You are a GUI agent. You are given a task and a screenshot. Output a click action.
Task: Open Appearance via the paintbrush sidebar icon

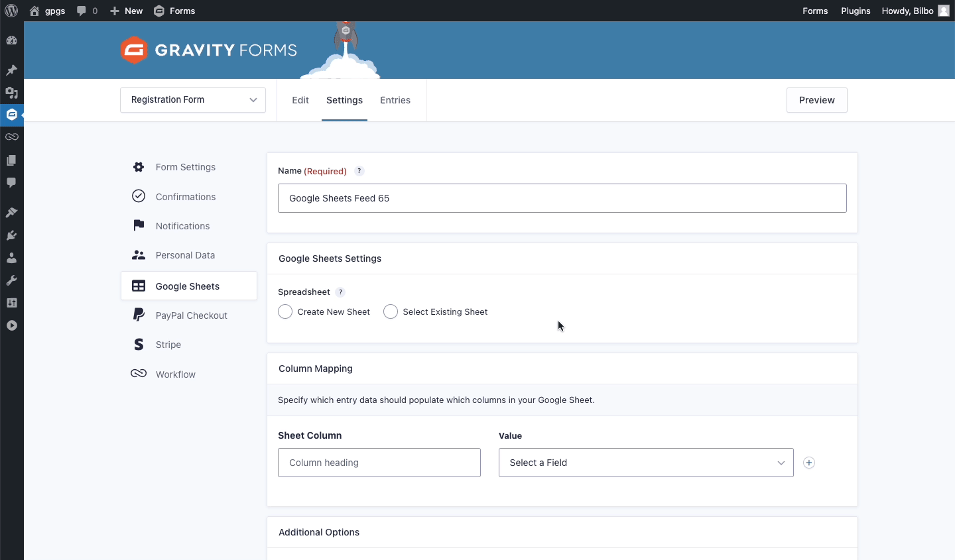pos(11,213)
